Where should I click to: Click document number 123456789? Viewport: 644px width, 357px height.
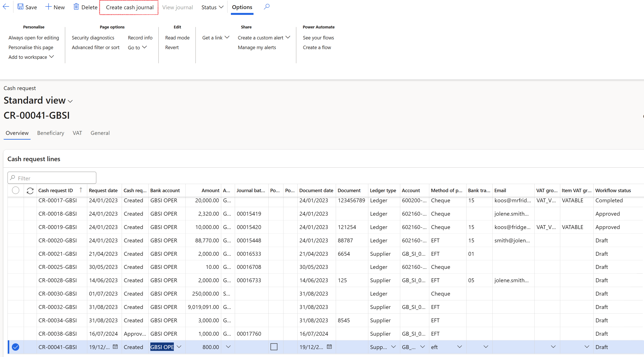coord(351,200)
